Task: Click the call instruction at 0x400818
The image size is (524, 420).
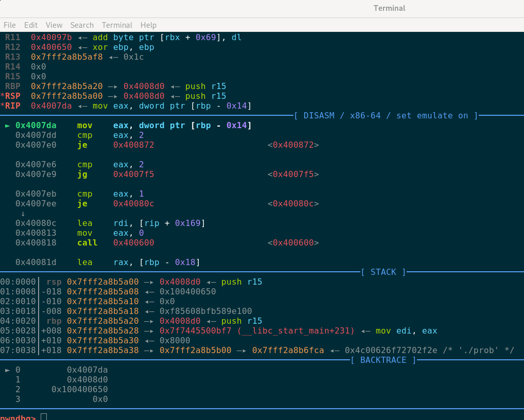Action: click(x=87, y=243)
